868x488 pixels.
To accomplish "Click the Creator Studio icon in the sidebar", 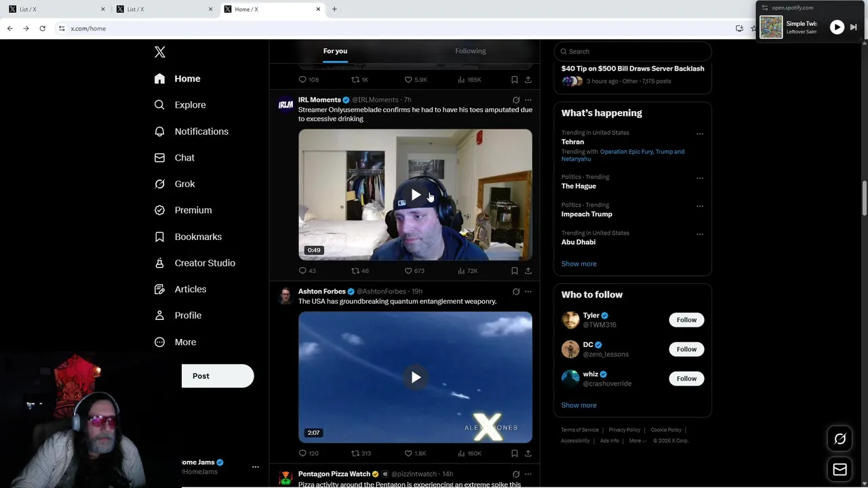I will [159, 263].
